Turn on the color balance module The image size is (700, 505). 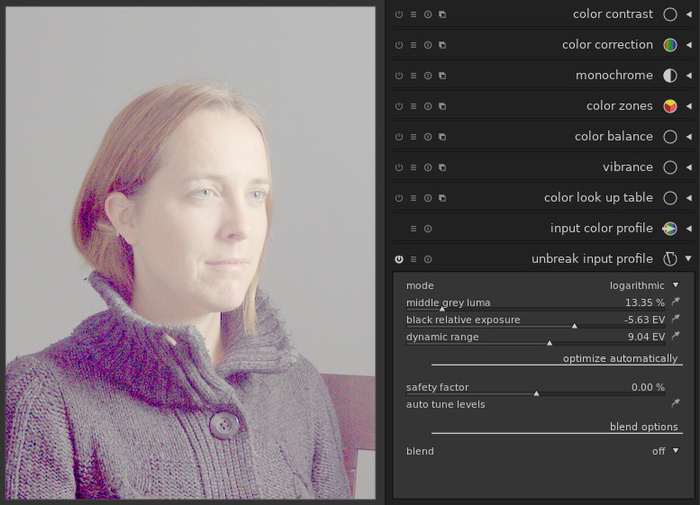coord(399,137)
